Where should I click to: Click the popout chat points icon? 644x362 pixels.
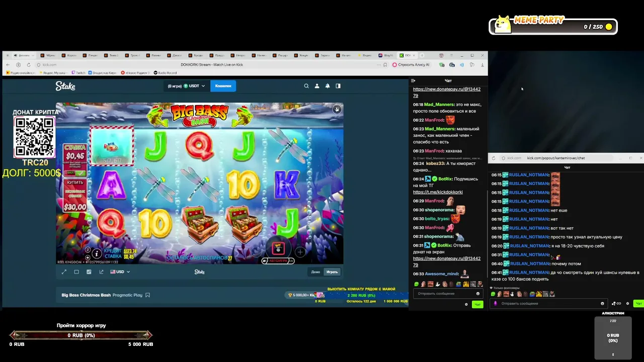pyautogui.click(x=616, y=304)
